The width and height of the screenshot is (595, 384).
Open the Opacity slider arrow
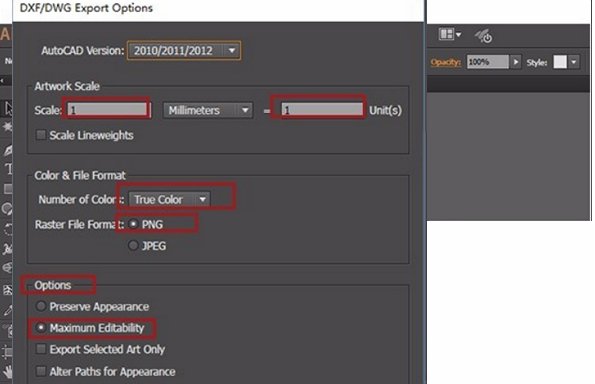pos(516,62)
